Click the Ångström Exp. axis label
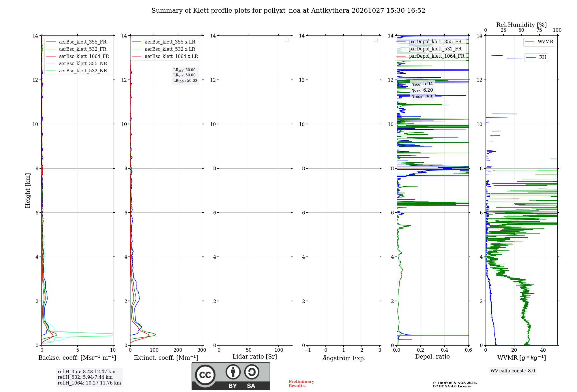The width and height of the screenshot is (577, 392). coord(344,358)
